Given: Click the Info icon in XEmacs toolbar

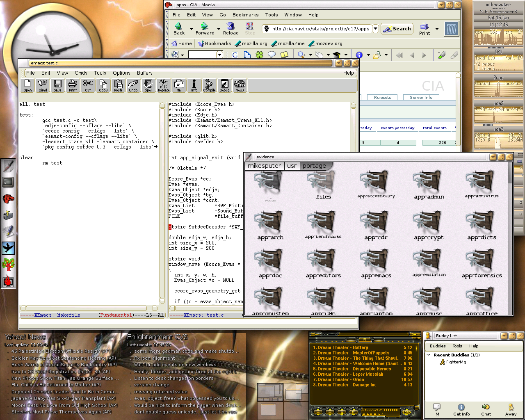Looking at the screenshot, I should [x=194, y=85].
